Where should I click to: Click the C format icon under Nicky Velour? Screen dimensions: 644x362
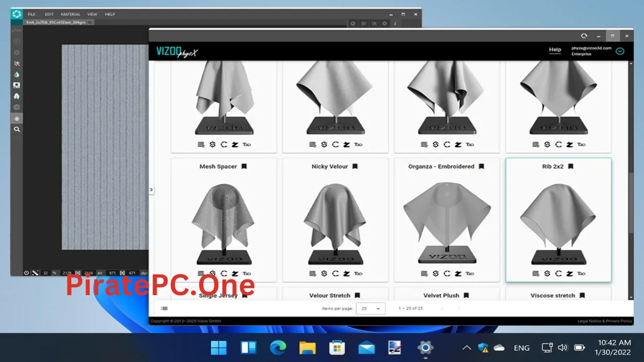(335, 273)
